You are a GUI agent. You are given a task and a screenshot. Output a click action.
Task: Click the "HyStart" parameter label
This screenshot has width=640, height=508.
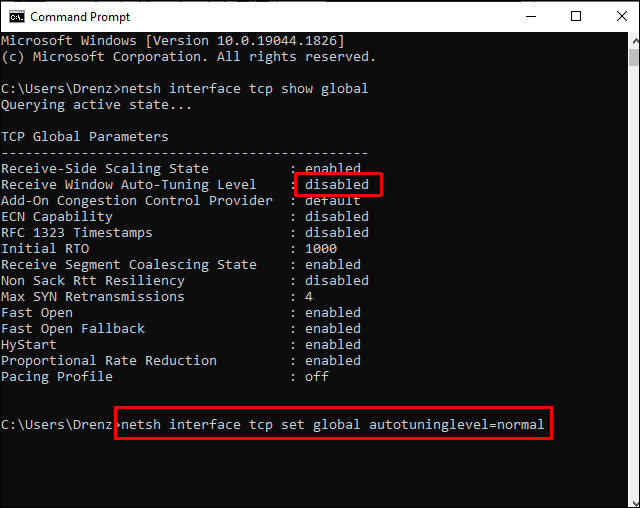click(x=29, y=345)
